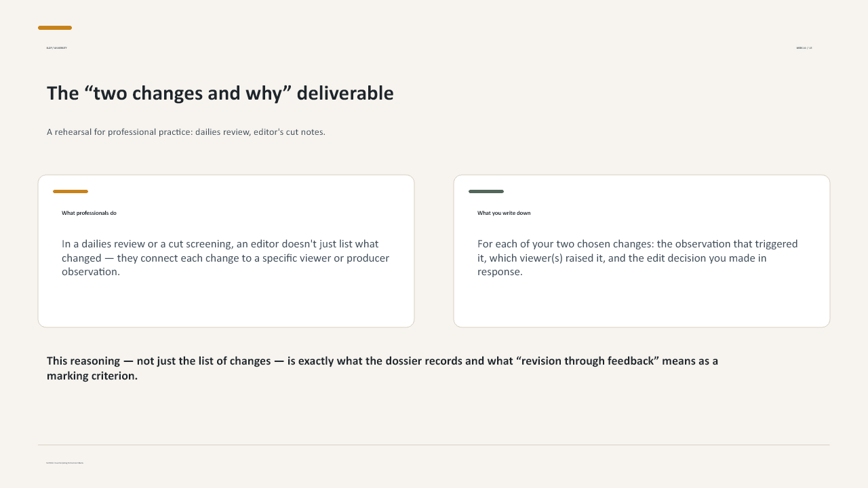Click the small header label under the orange bar
The image size is (868, 488).
click(x=57, y=48)
